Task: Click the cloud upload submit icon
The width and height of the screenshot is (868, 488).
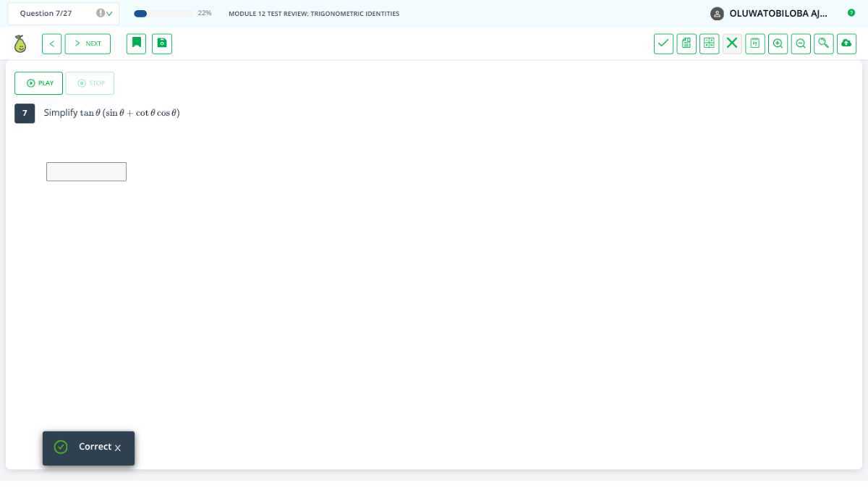Action: coord(846,43)
